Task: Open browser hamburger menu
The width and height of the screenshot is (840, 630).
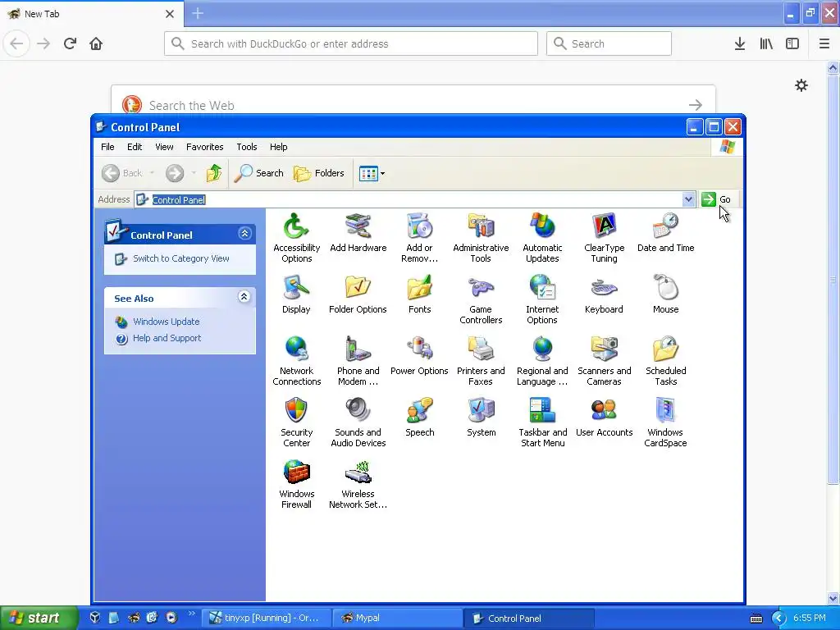Action: pyautogui.click(x=824, y=43)
